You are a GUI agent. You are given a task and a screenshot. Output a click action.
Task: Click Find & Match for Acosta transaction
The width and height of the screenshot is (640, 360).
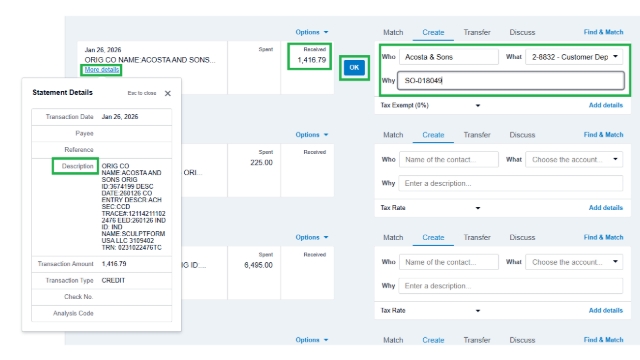pos(603,32)
